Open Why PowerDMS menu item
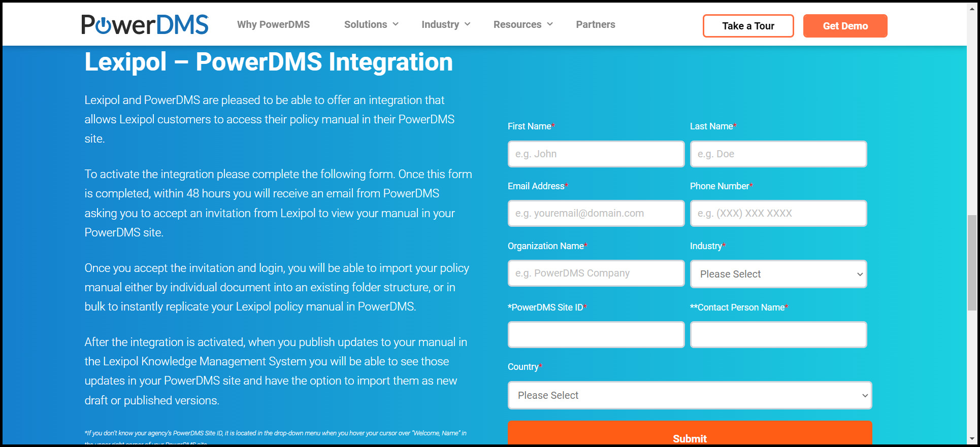This screenshot has height=447, width=980. 273,24
